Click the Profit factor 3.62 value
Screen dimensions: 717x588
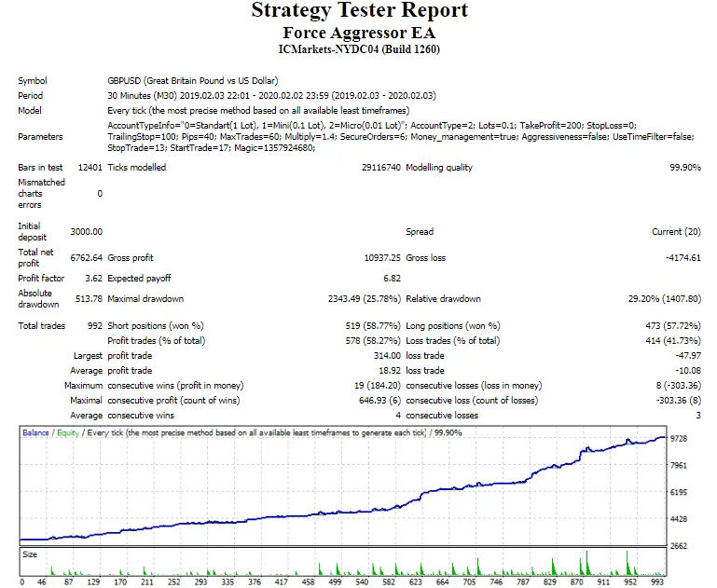click(92, 279)
